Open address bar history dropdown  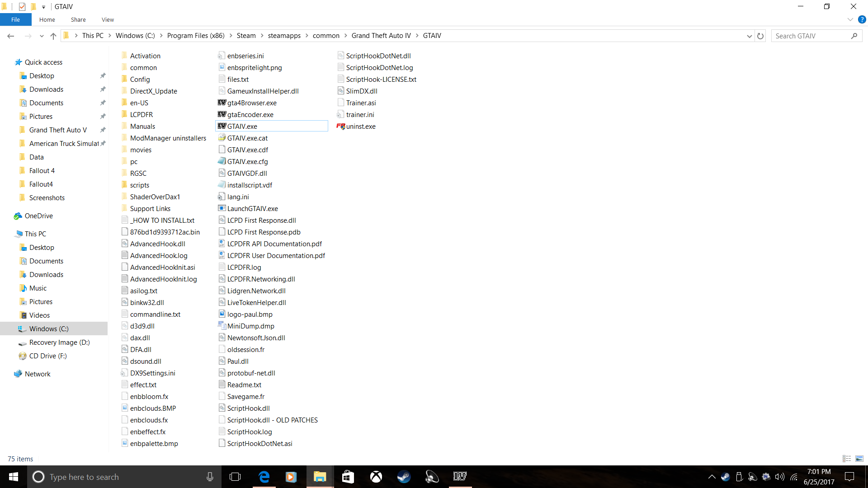749,36
